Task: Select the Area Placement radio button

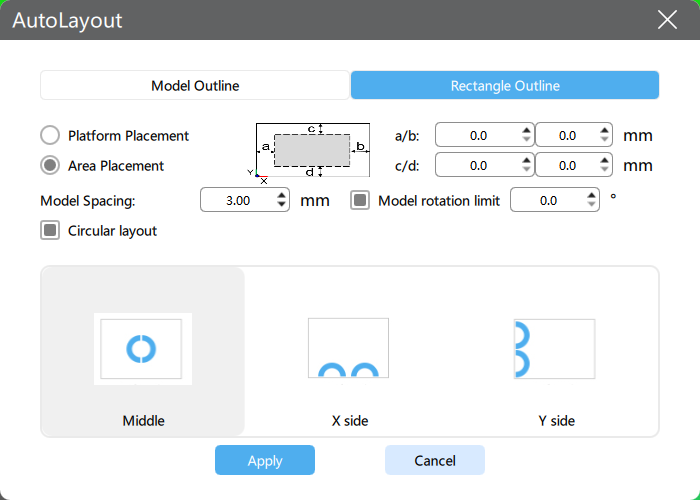Action: pyautogui.click(x=50, y=165)
